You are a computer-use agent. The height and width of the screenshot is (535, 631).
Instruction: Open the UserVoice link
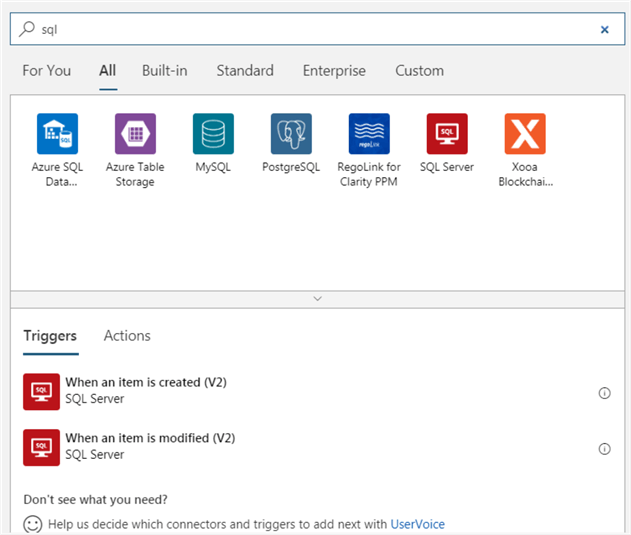point(417,524)
